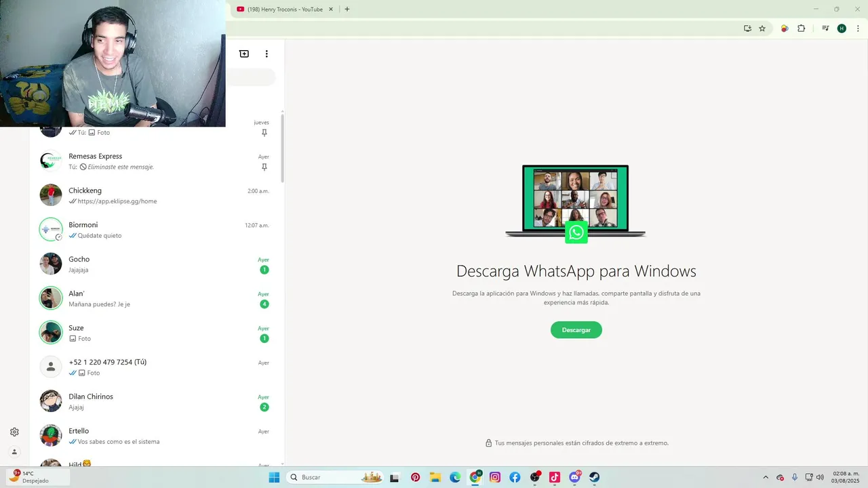The width and height of the screenshot is (868, 488).
Task: Open a new browser tab
Action: pos(347,9)
